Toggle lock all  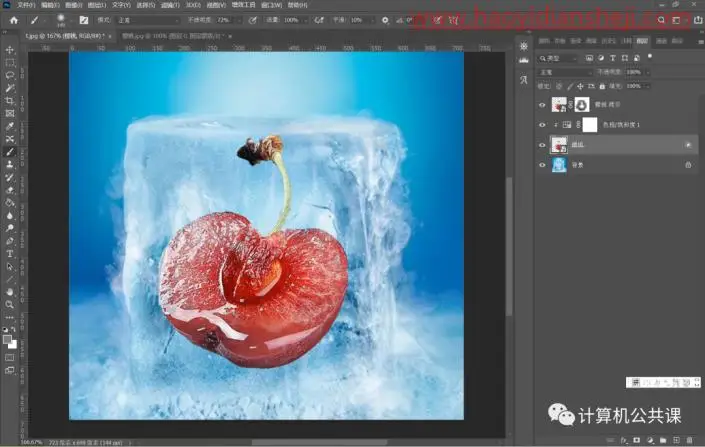[602, 86]
